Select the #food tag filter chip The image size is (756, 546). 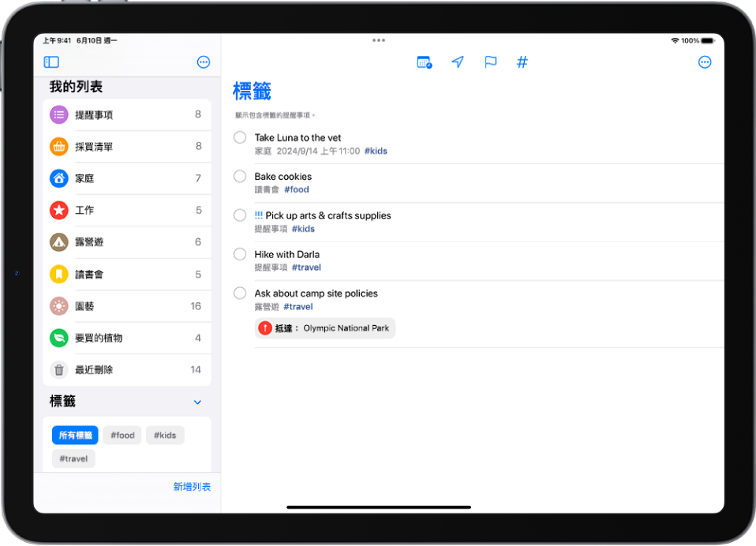click(x=122, y=435)
